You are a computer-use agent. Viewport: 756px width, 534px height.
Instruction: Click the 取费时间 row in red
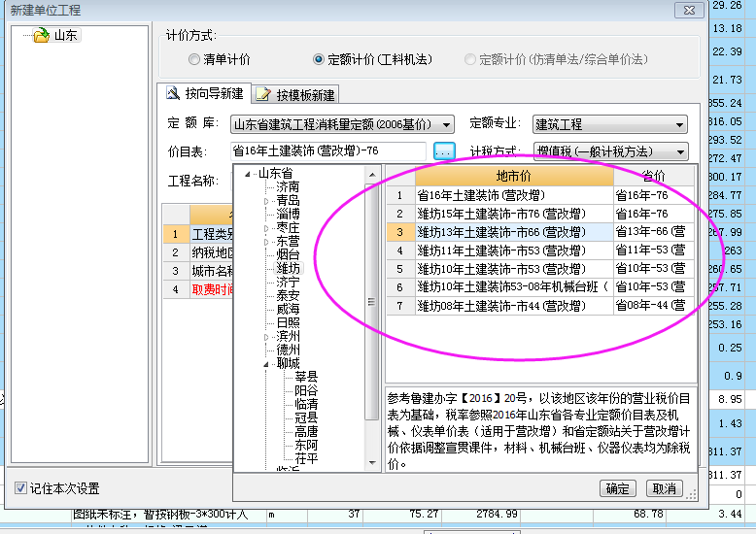198,289
